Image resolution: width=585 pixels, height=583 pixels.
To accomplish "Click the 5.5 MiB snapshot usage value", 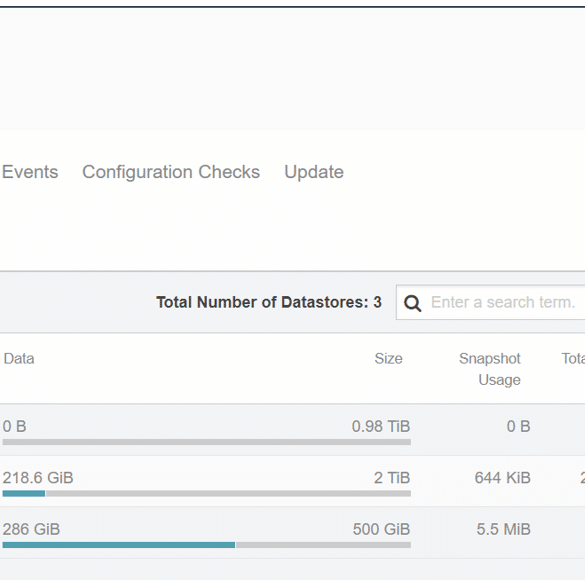I will pos(503,529).
